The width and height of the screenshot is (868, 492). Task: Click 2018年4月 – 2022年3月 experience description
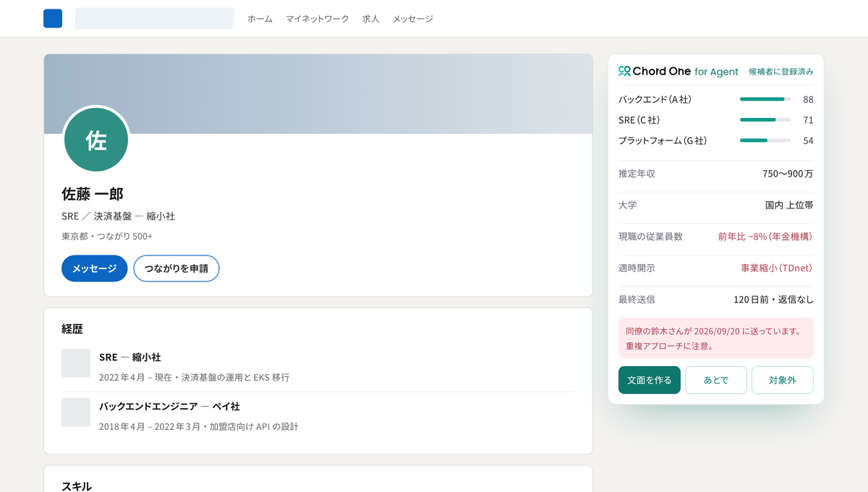click(x=199, y=427)
